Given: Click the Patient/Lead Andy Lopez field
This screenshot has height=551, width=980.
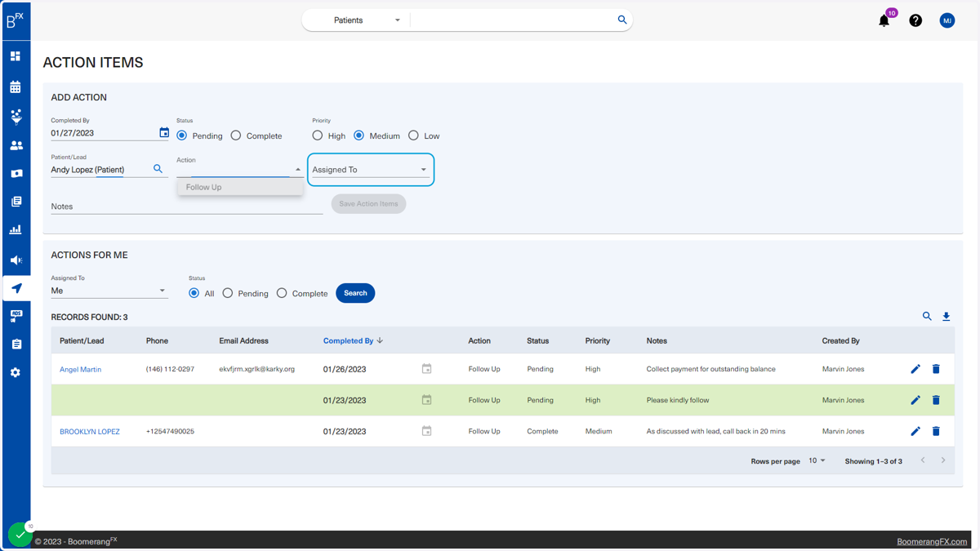Looking at the screenshot, I should [100, 170].
